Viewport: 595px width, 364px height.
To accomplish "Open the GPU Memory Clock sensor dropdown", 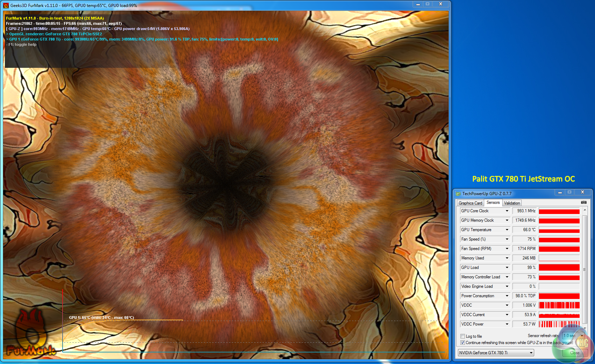I will 507,220.
